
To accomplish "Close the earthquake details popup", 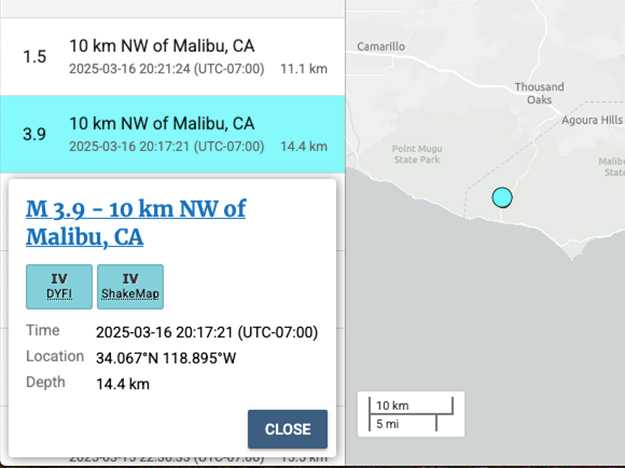I will point(287,429).
